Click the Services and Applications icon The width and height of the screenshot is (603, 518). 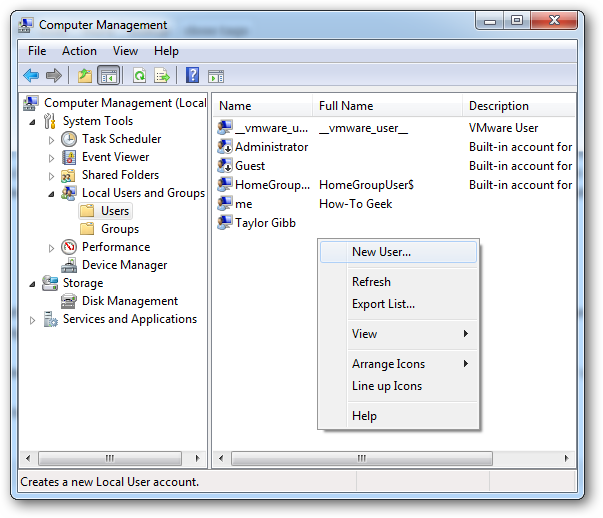click(x=50, y=319)
